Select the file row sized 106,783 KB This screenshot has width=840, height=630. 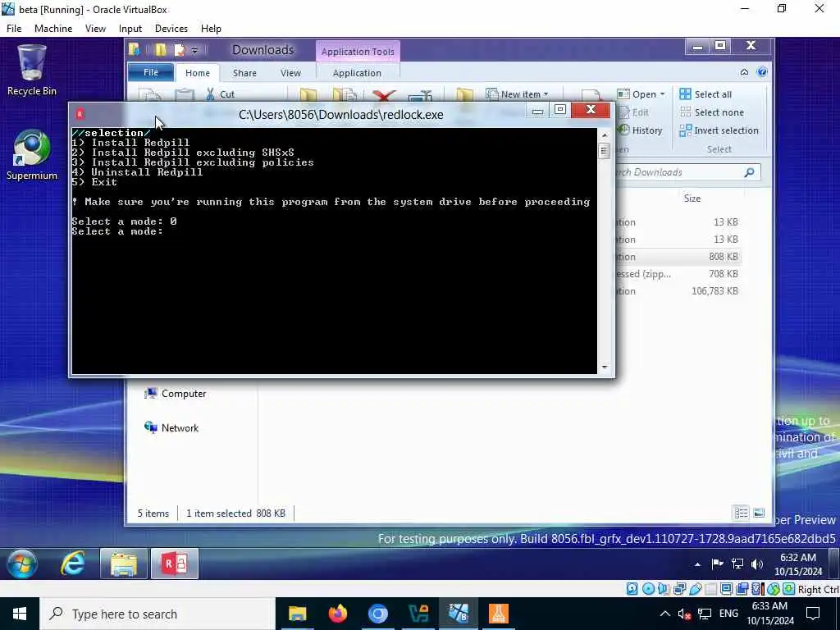click(678, 291)
